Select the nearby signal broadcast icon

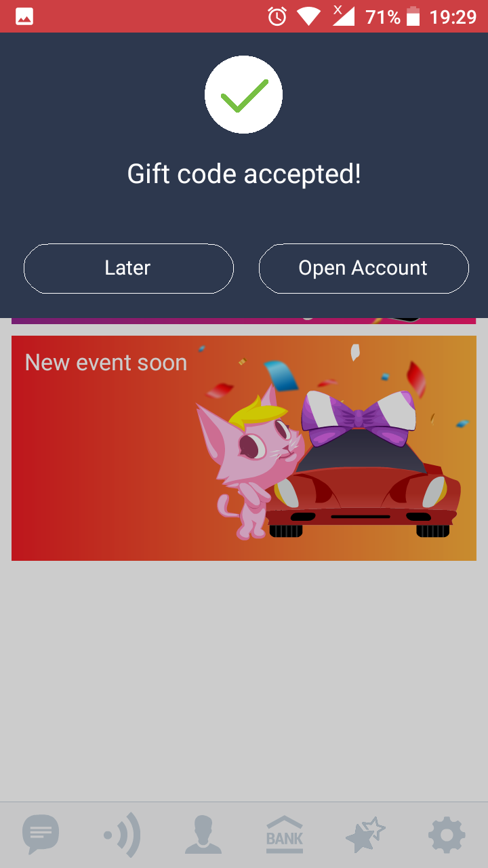click(122, 835)
